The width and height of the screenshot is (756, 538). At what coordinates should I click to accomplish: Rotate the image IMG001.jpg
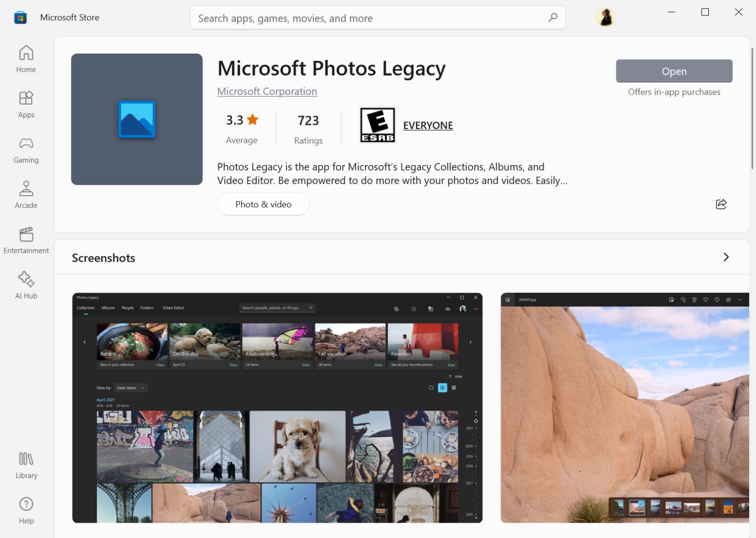pyautogui.click(x=683, y=299)
